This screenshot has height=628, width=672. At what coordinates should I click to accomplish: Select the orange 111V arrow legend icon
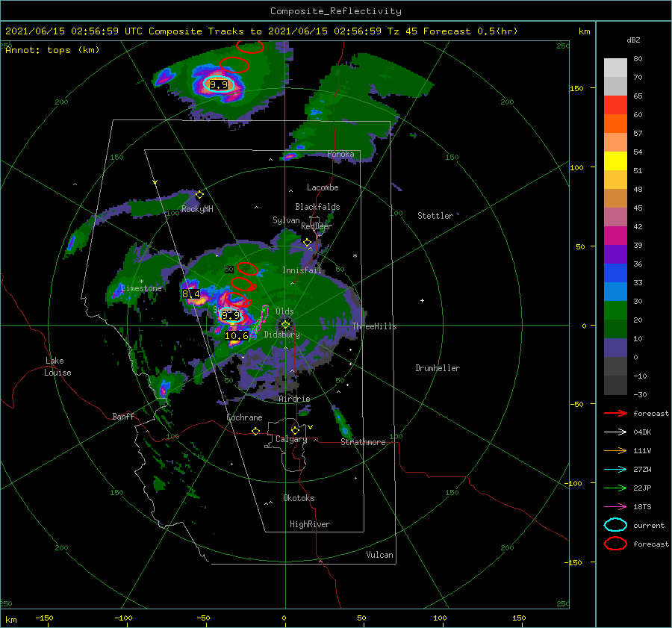coord(615,450)
